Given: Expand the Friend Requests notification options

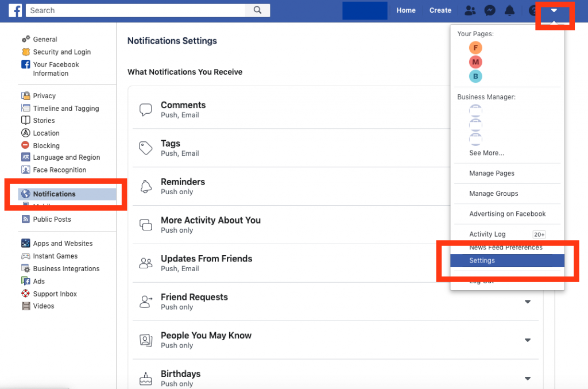Looking at the screenshot, I should [x=528, y=302].
